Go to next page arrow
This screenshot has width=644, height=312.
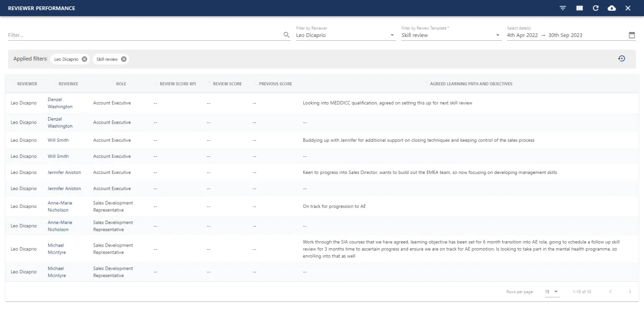tap(630, 292)
